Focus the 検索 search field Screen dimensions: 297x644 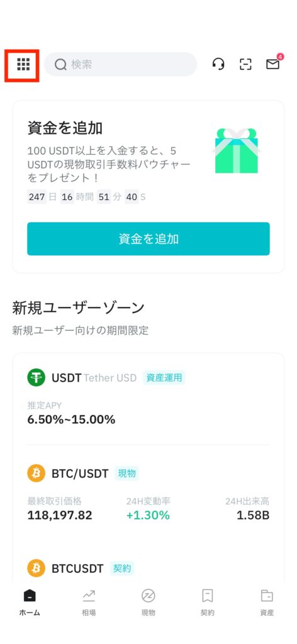pyautogui.click(x=120, y=64)
